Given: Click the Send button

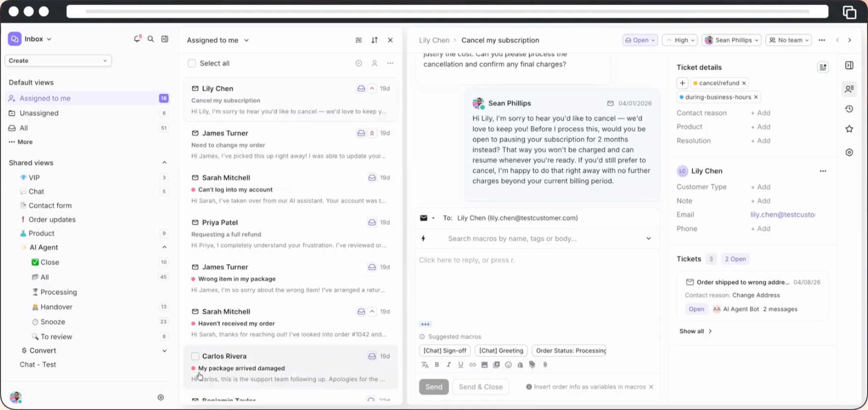Looking at the screenshot, I should click(434, 387).
